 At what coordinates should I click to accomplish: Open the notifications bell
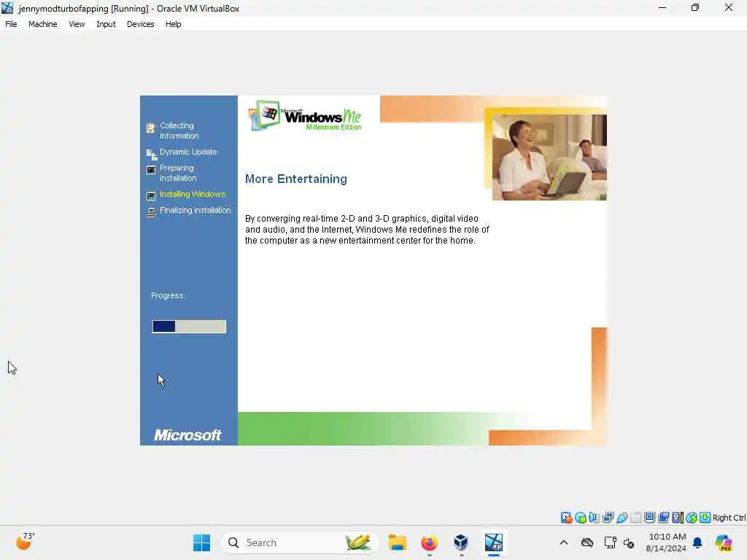coord(697,542)
